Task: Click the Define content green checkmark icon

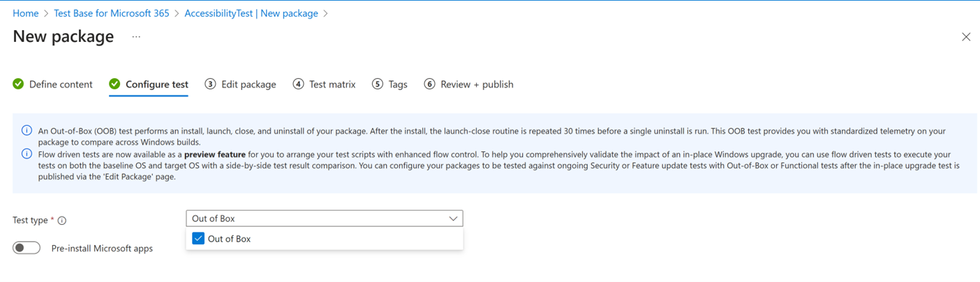Action: [x=18, y=84]
